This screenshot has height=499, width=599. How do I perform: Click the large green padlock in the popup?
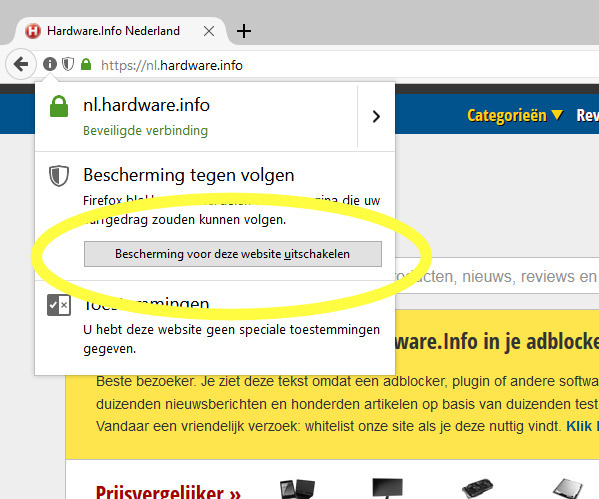(x=59, y=106)
